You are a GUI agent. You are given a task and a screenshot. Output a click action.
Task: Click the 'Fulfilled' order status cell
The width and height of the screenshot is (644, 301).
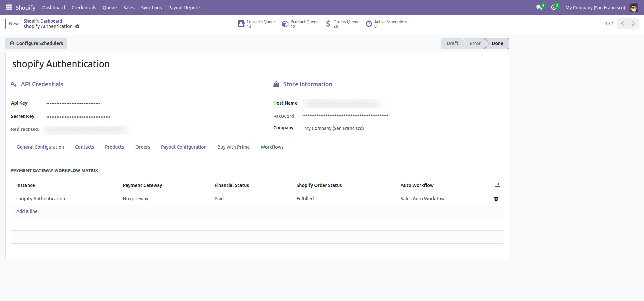point(345,199)
